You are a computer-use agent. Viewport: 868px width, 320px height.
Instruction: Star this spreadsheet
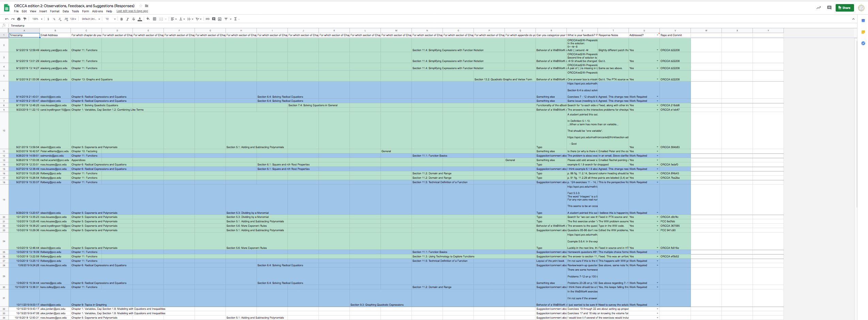[141, 6]
